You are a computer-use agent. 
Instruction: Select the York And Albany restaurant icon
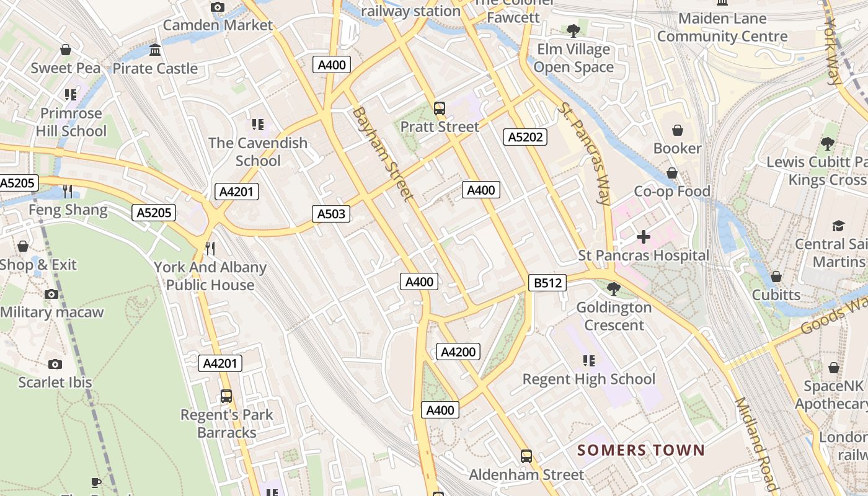click(210, 249)
